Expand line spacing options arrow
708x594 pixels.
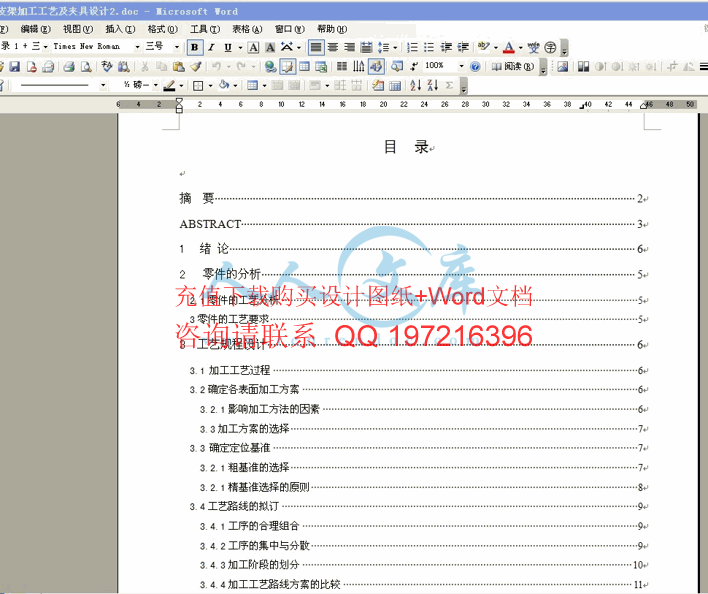coord(395,47)
